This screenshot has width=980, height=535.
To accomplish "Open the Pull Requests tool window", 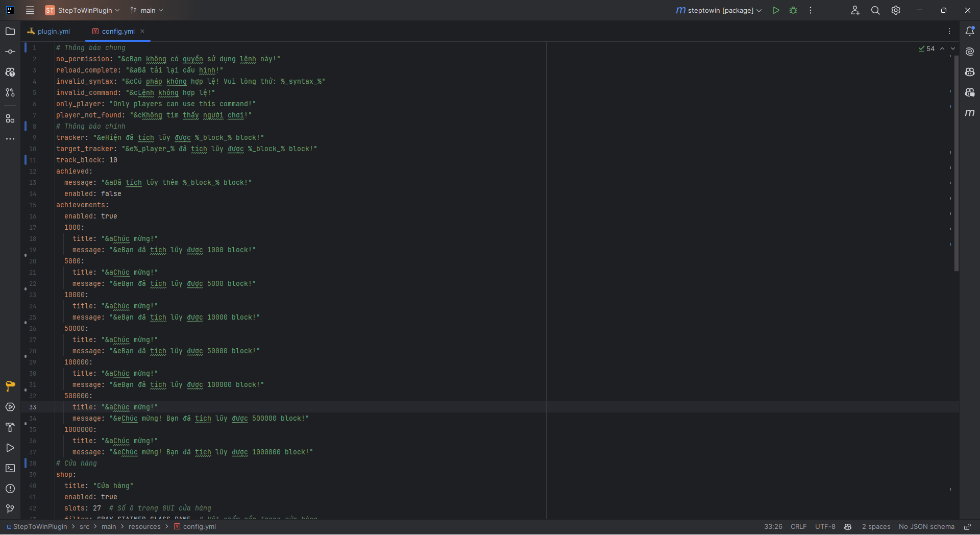I will pyautogui.click(x=10, y=92).
